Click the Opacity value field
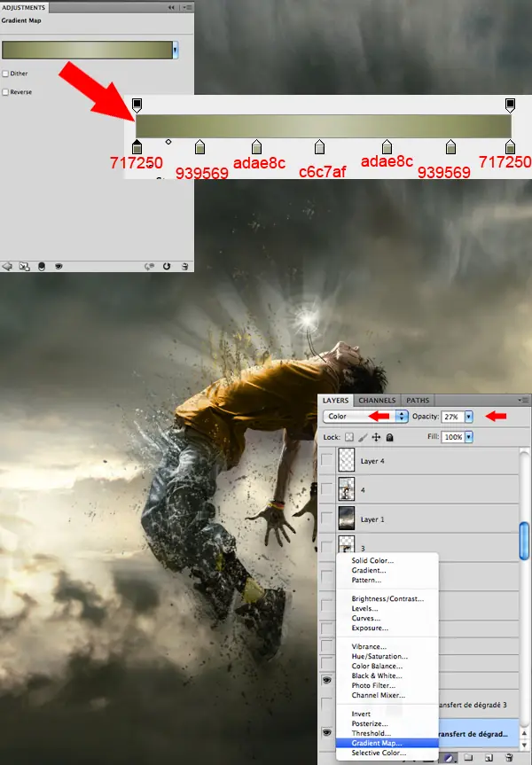This screenshot has height=765, width=532. click(453, 417)
